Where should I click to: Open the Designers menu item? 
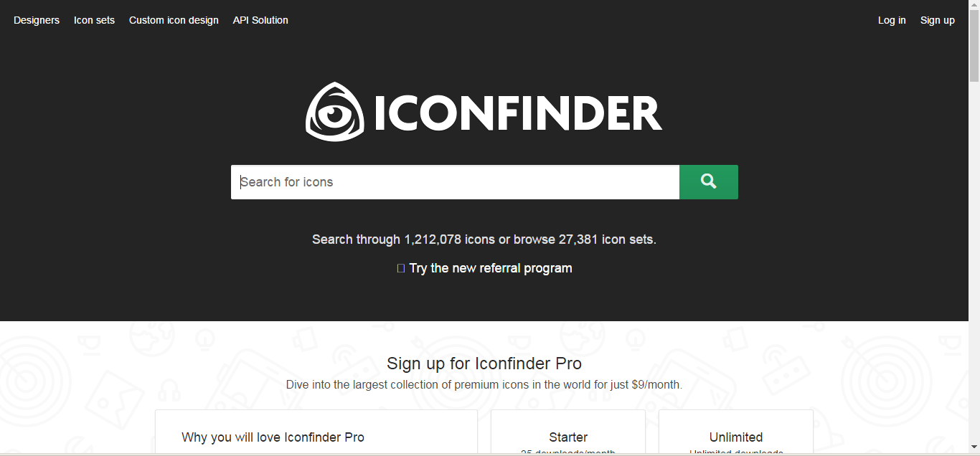pos(37,20)
